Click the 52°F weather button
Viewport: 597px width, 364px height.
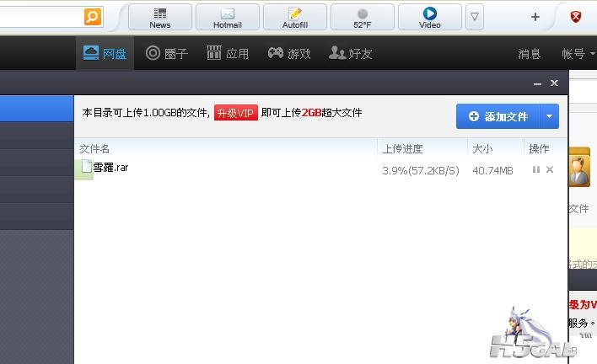click(x=362, y=17)
